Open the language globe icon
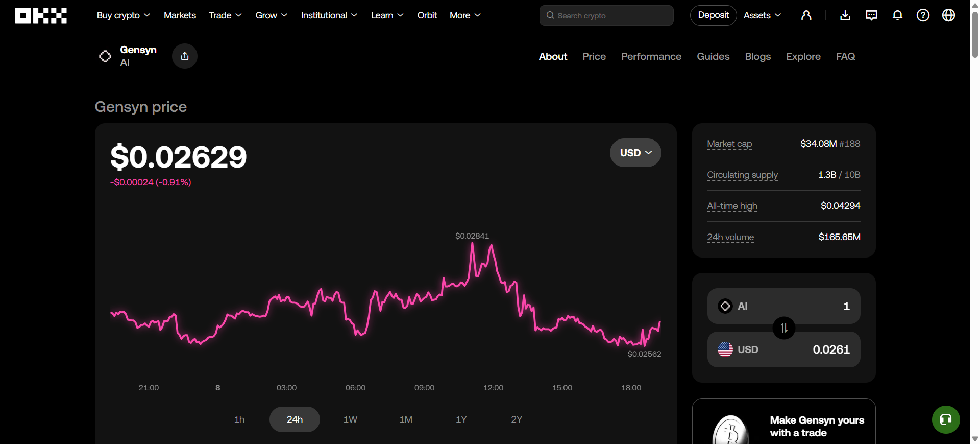 [x=949, y=15]
